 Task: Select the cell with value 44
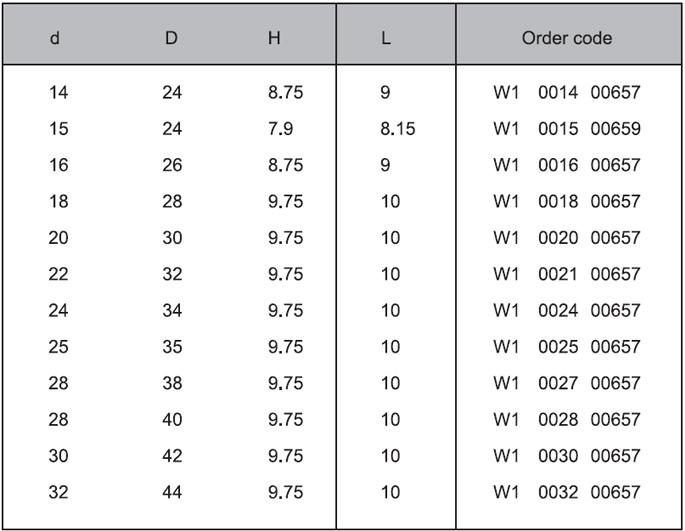tap(172, 492)
